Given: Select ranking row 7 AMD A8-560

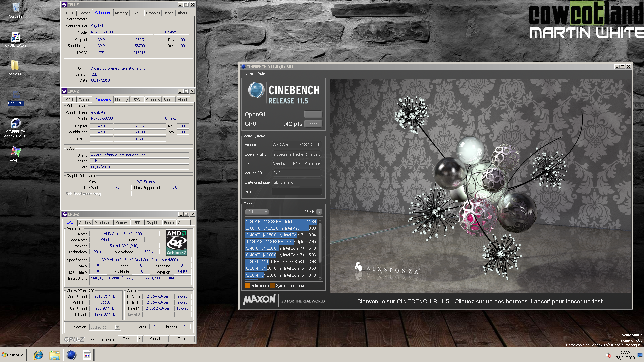Looking at the screenshot, I should [280, 262].
